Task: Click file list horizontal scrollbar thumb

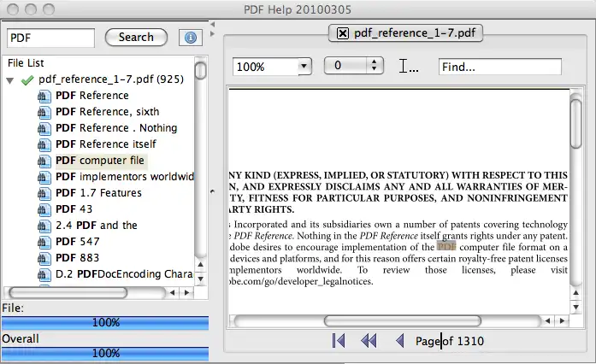Action: point(68,292)
